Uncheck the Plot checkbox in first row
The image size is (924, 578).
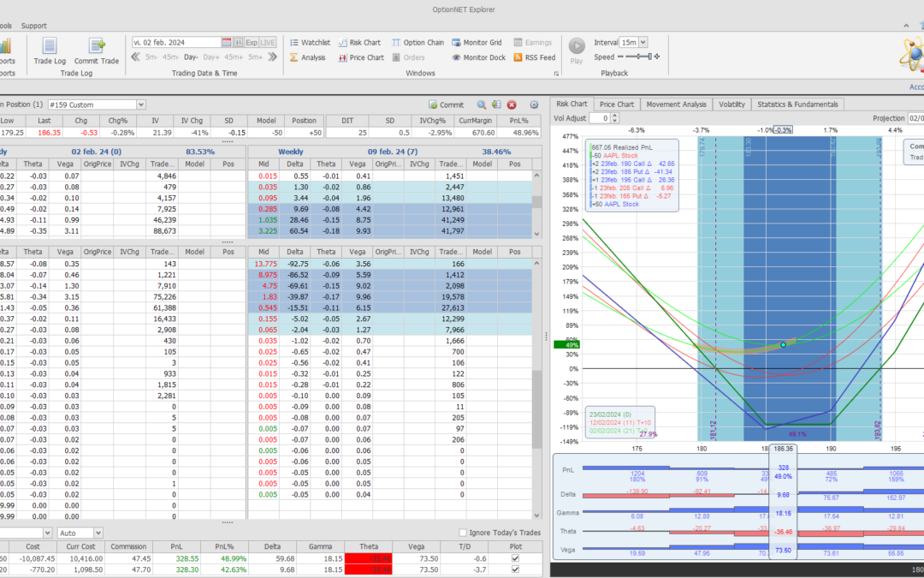click(514, 557)
